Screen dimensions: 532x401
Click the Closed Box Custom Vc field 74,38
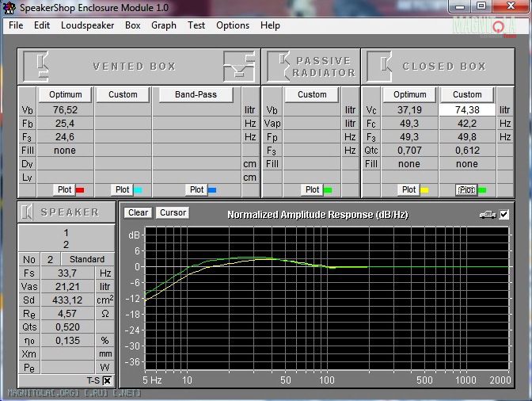click(467, 110)
